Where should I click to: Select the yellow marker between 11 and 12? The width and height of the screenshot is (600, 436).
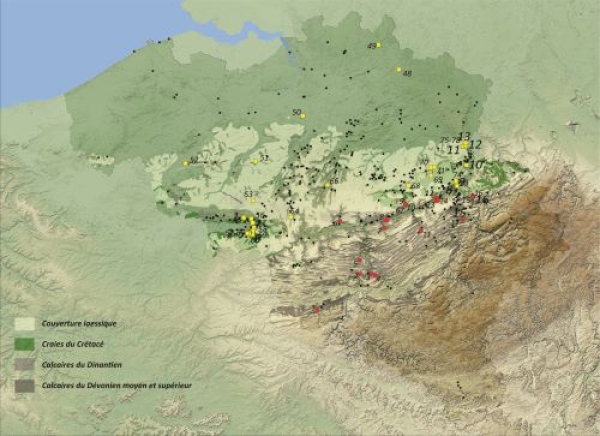465,145
